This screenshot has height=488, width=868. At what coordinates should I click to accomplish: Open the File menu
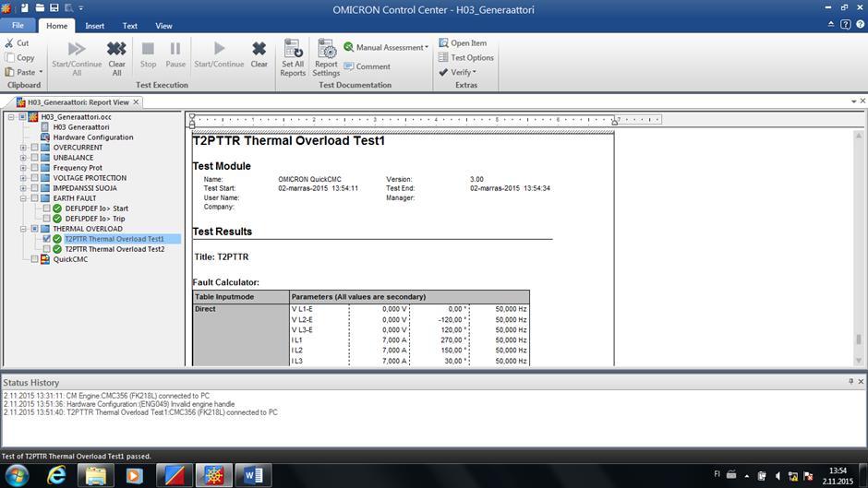pos(18,26)
